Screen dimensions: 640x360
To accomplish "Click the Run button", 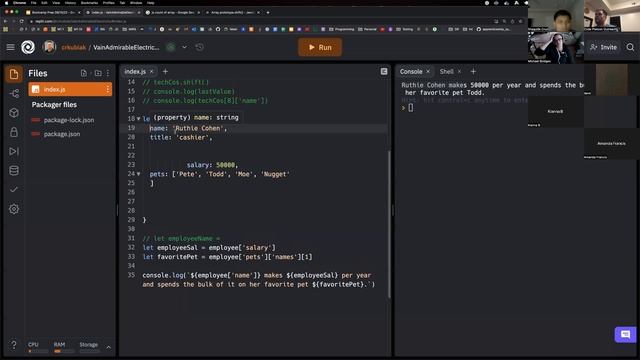I will pyautogui.click(x=320, y=47).
